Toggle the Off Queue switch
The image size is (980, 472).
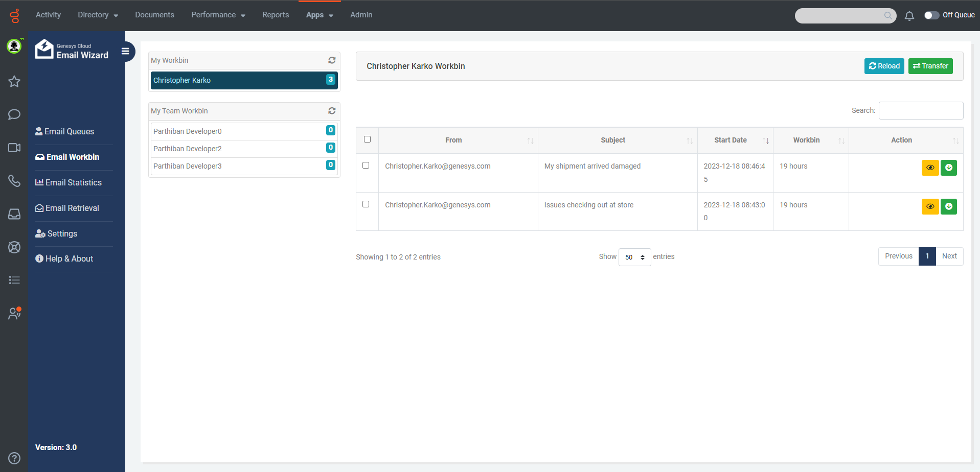point(931,15)
